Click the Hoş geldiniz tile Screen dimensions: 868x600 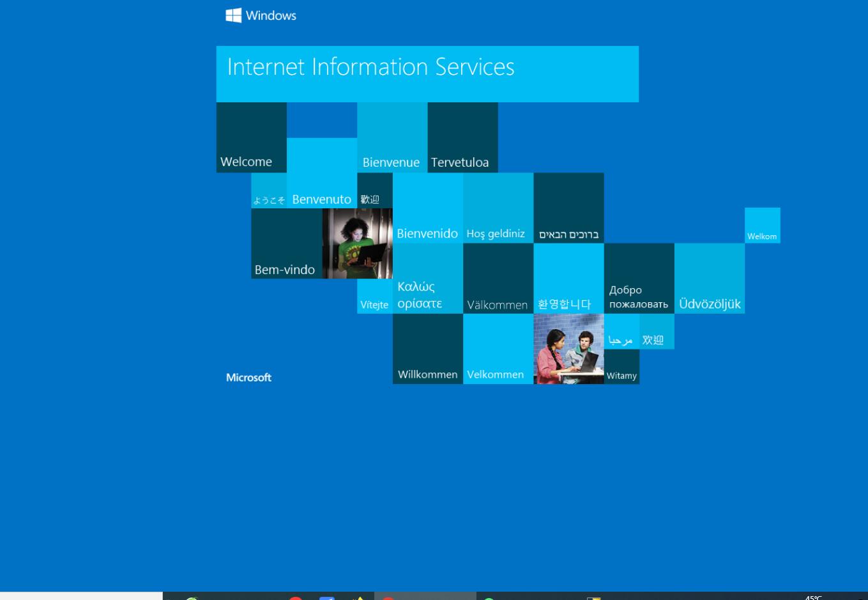tap(498, 208)
